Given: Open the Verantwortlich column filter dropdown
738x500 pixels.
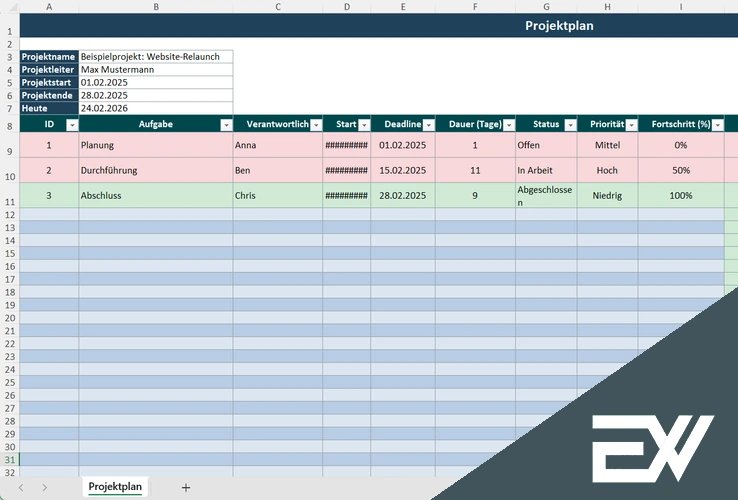Looking at the screenshot, I should pyautogui.click(x=316, y=125).
